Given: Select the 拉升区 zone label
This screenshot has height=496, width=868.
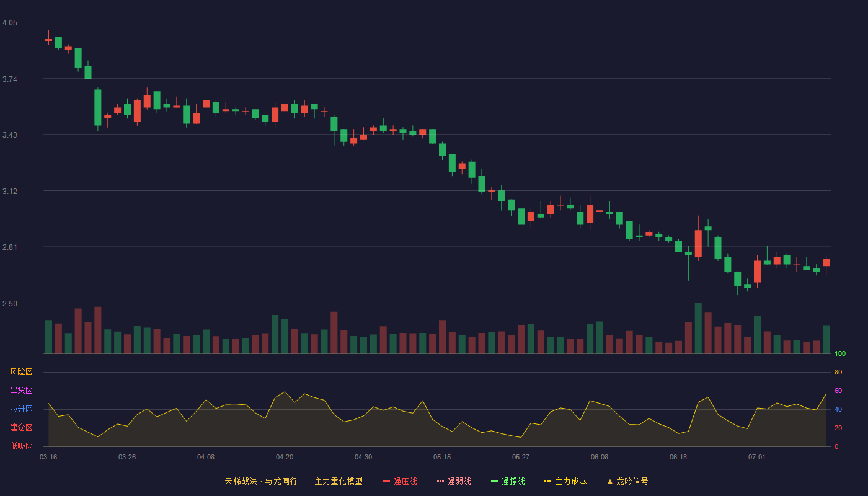Looking at the screenshot, I should point(21,409).
